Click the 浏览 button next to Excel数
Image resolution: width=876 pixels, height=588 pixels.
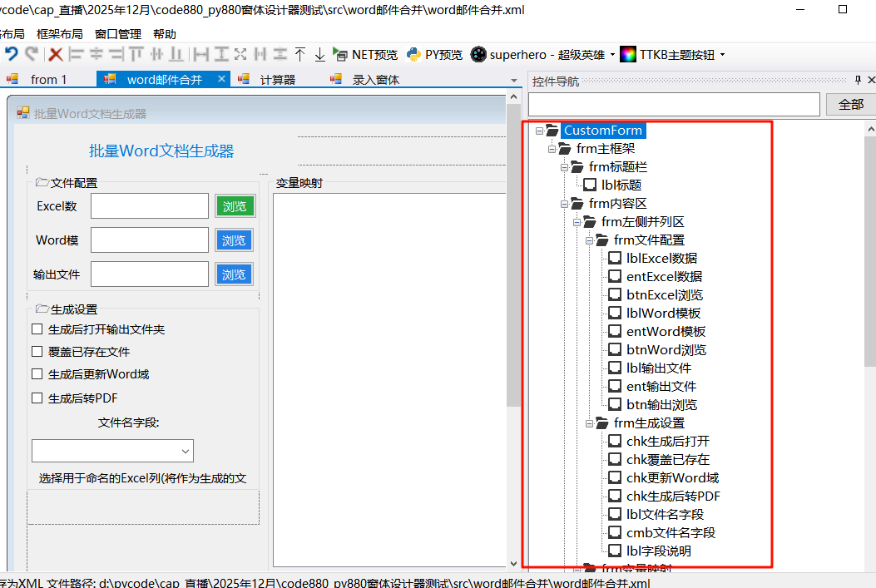click(234, 205)
